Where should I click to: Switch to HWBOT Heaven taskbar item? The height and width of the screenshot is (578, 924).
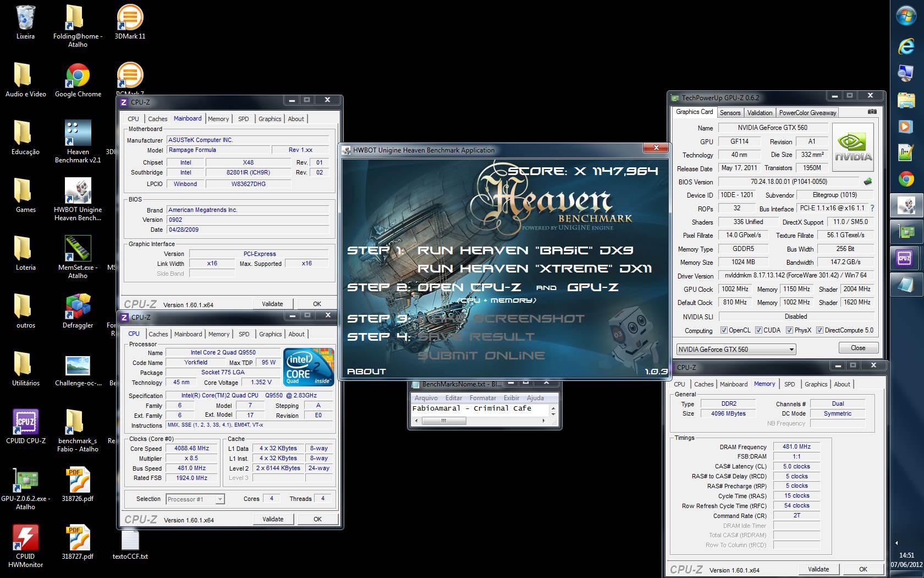point(906,205)
